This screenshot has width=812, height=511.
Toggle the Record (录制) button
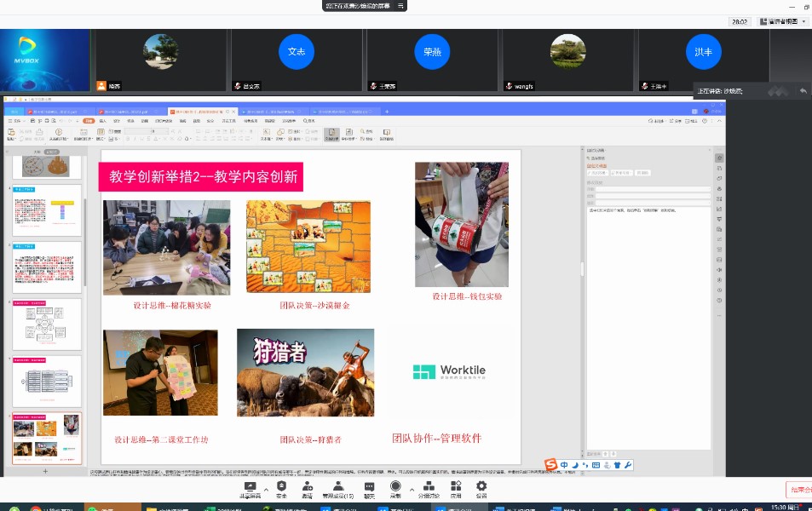[395, 487]
